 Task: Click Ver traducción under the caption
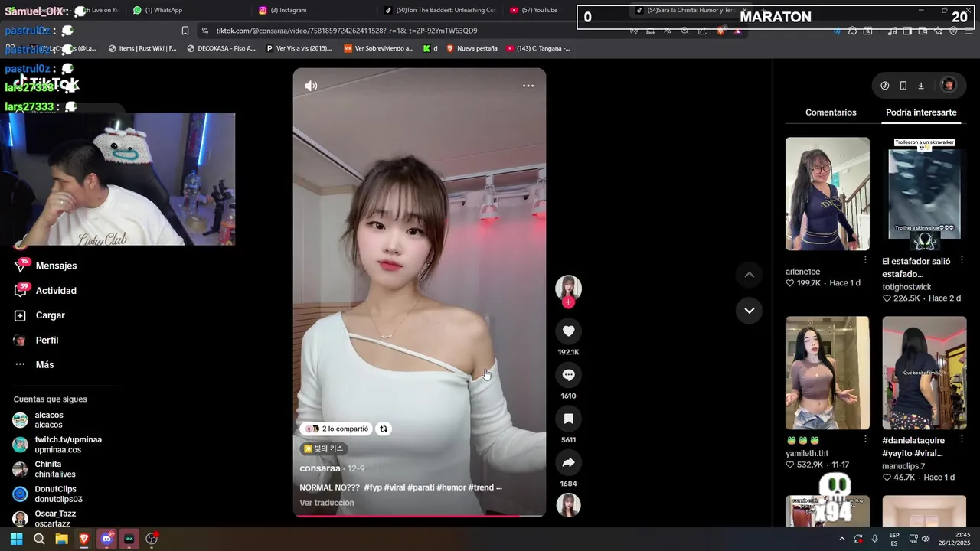[x=327, y=503]
